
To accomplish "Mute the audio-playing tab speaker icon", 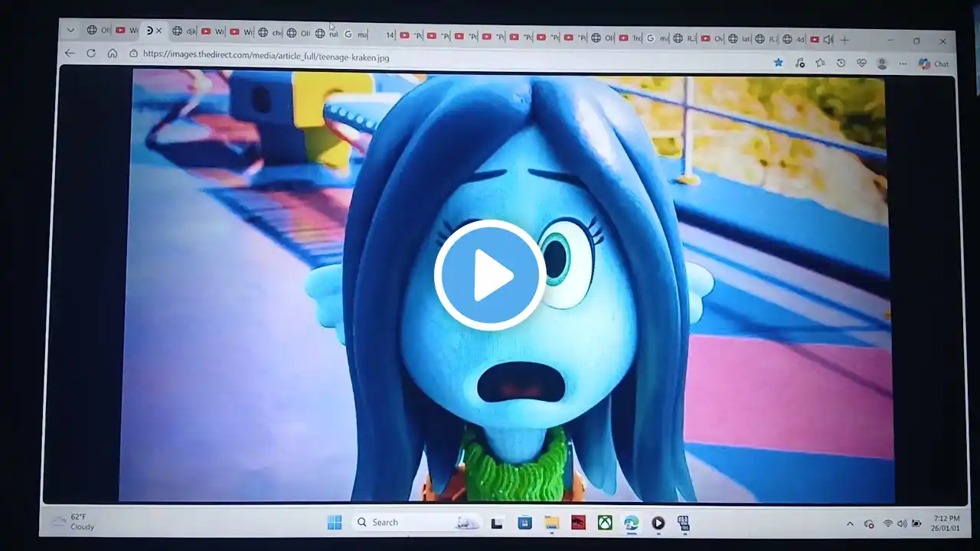I will [828, 40].
